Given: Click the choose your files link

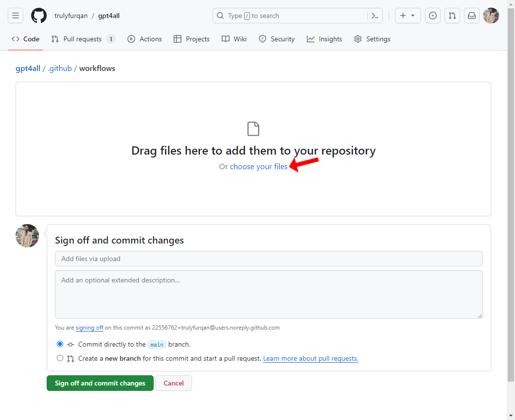Looking at the screenshot, I should pos(259,166).
